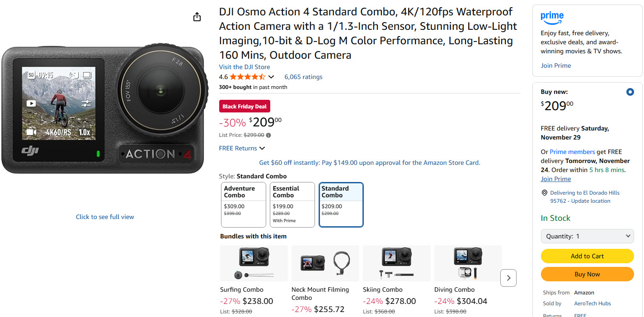
Task: Expand the FREE Returns details
Action: point(242,148)
